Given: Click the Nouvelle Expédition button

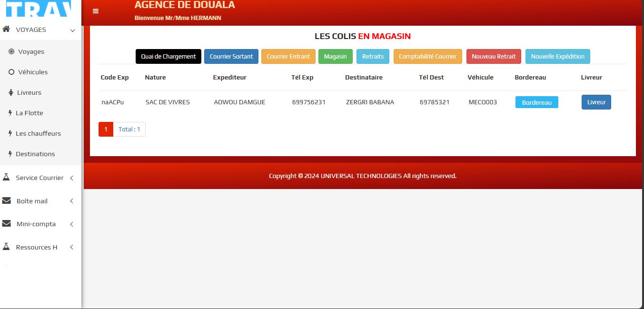Looking at the screenshot, I should click(x=557, y=56).
